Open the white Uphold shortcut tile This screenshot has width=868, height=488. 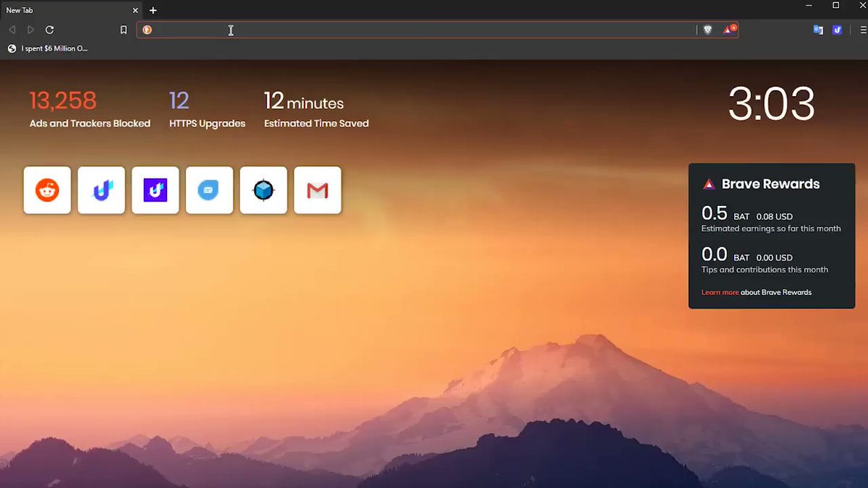tap(101, 190)
